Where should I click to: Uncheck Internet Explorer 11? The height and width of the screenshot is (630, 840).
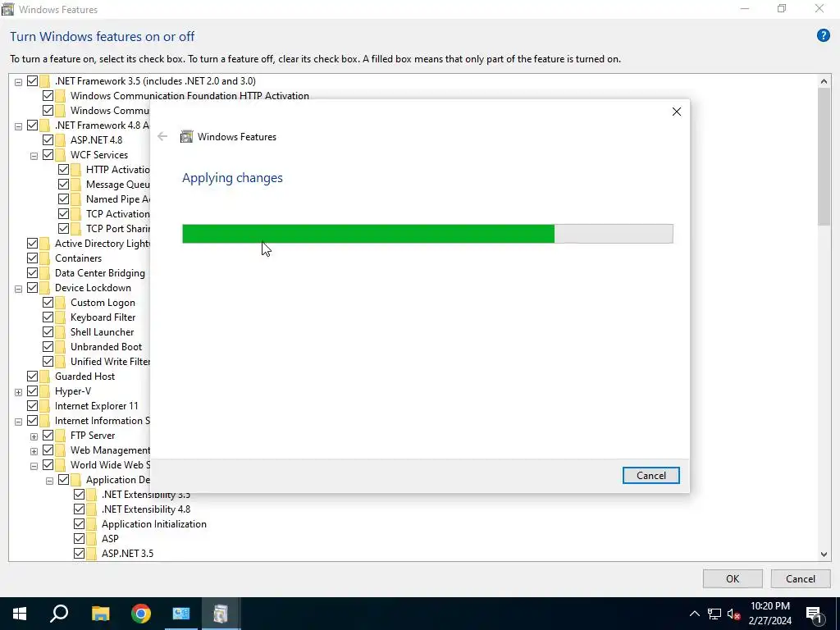pyautogui.click(x=32, y=405)
